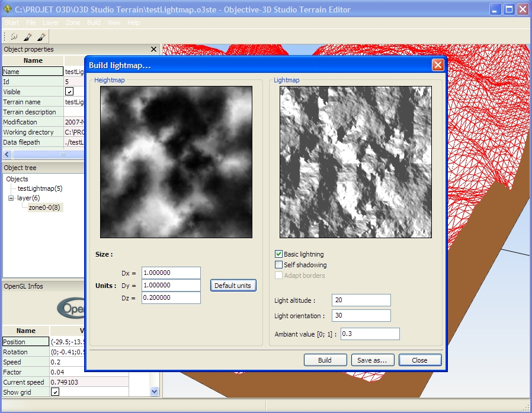Select the Terrain description property label

click(33, 112)
